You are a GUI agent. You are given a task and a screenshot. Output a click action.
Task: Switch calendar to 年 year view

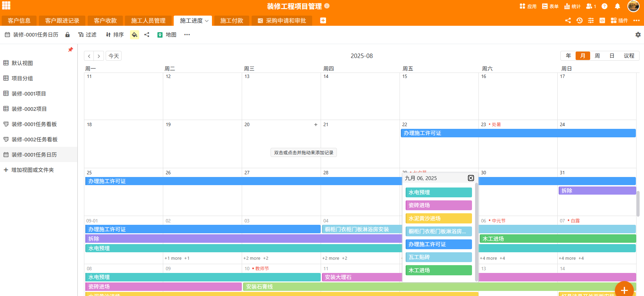(x=568, y=56)
